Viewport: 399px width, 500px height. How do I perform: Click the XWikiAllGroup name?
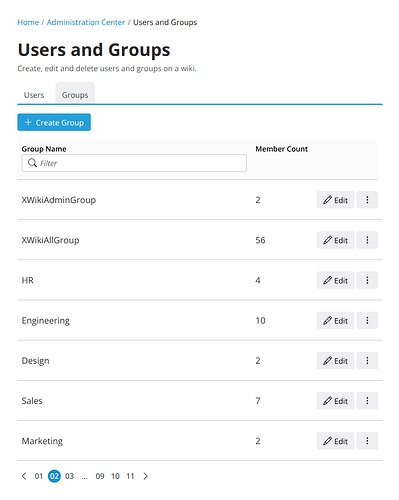pos(50,240)
